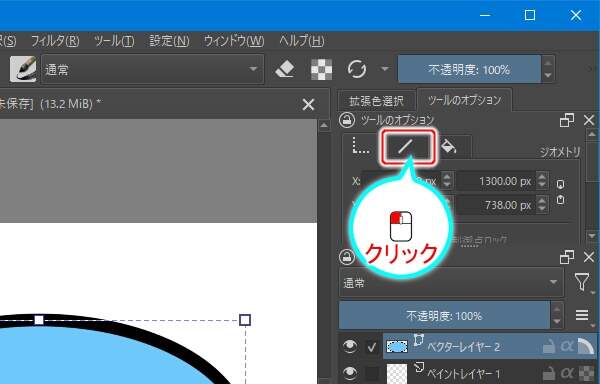Click the top 不透明度: 100% slider
The image size is (600, 384).
469,69
